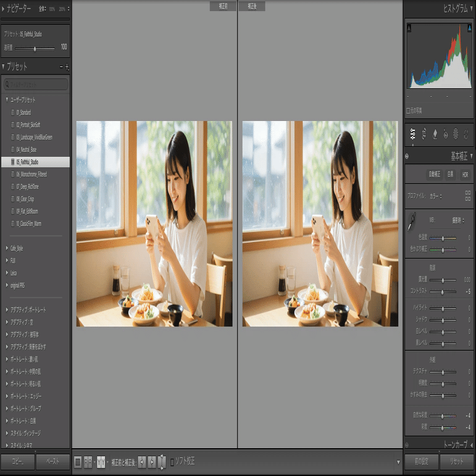This screenshot has height=476, width=476.
Task: Enable the ソフト校正 soft proofing checkbox
Action: [172, 462]
